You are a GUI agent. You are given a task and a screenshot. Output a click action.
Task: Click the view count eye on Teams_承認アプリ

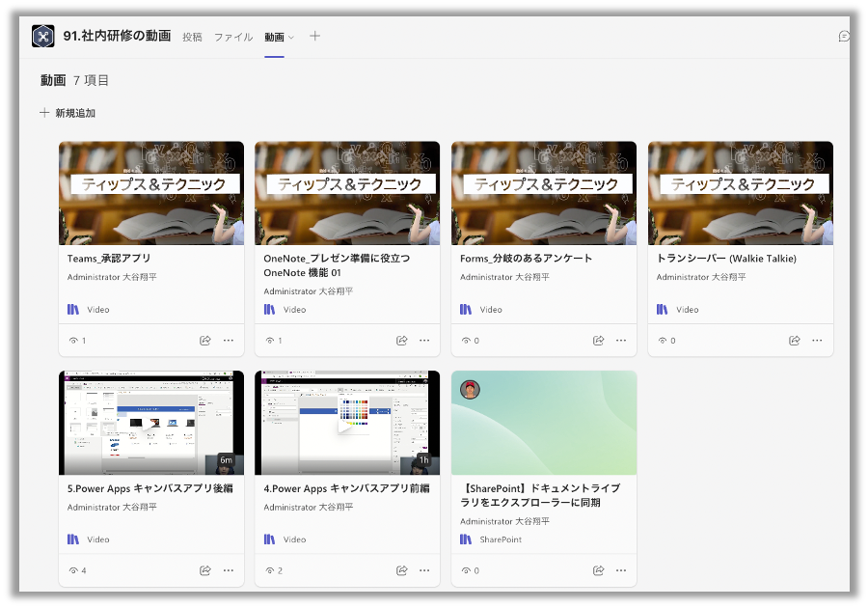coord(73,341)
